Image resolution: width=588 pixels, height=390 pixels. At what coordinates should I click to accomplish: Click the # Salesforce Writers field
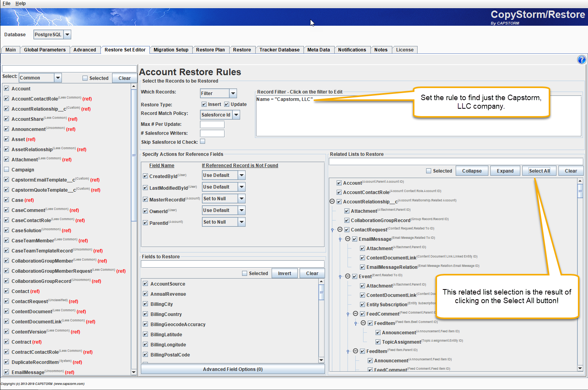click(x=212, y=133)
